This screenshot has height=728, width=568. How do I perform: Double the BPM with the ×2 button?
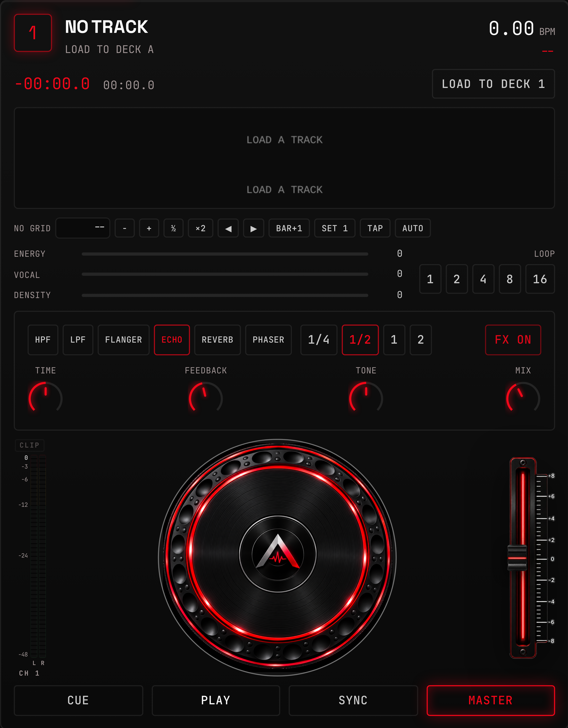click(x=200, y=228)
